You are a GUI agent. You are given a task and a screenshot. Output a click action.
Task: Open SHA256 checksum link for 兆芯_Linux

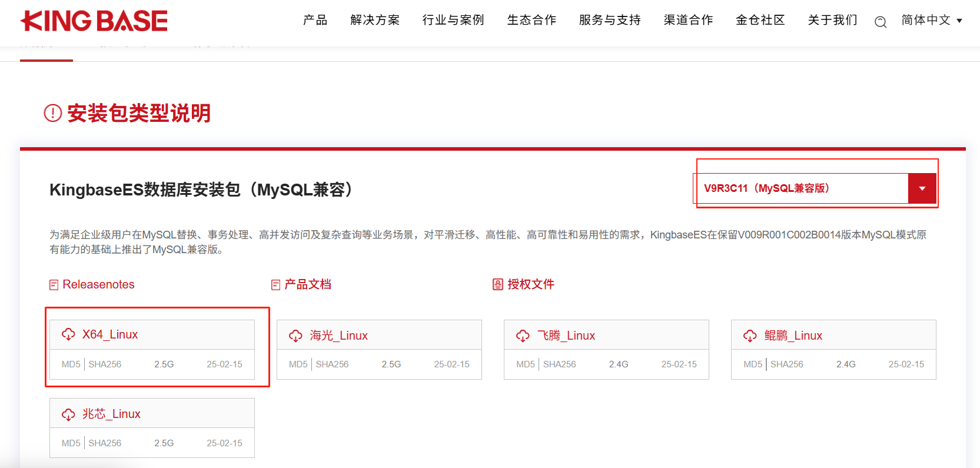click(x=105, y=443)
